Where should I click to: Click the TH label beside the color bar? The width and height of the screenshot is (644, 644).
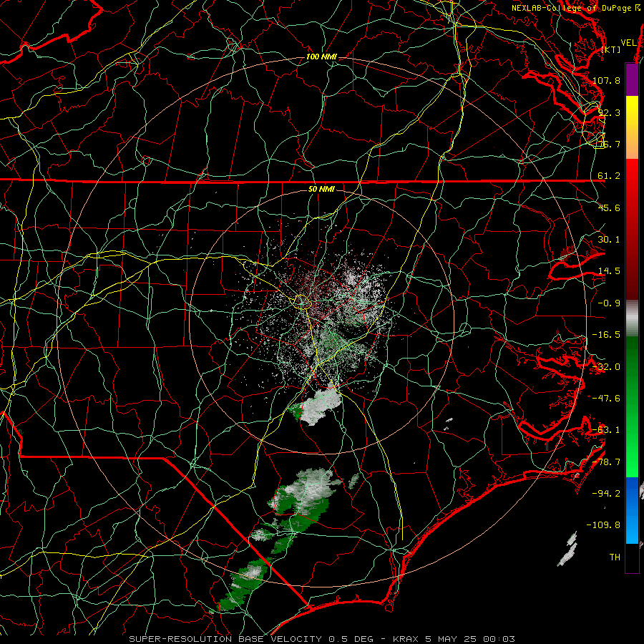(x=615, y=557)
